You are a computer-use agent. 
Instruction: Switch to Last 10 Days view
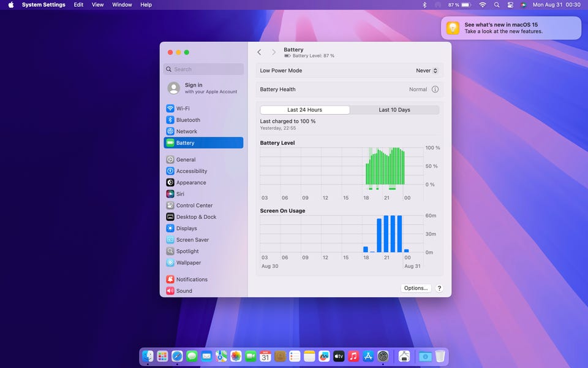(x=394, y=110)
